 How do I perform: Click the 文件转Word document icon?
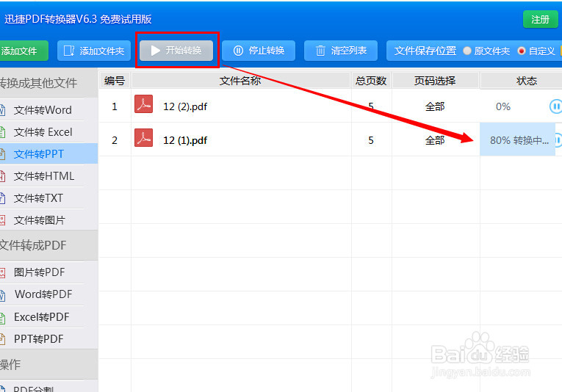[x=2, y=110]
